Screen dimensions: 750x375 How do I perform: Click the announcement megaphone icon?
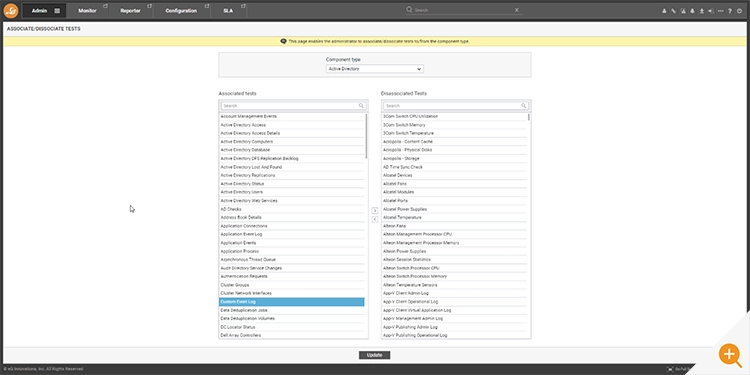tap(711, 11)
